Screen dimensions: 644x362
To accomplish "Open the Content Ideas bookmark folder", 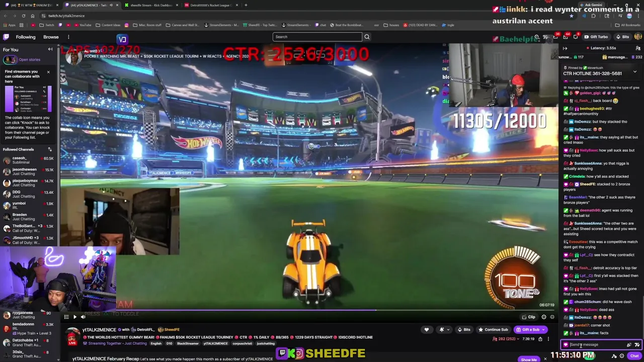I will click(x=108, y=25).
